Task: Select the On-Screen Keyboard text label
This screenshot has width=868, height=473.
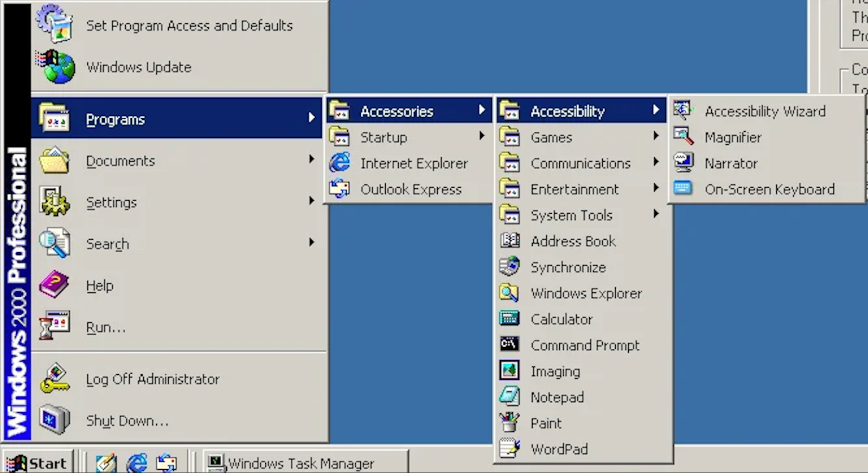Action: coord(770,189)
